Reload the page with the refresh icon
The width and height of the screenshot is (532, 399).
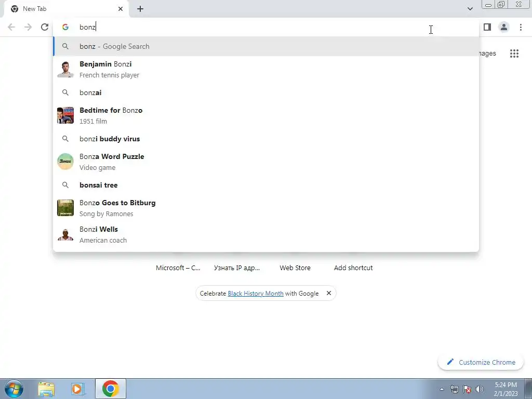45,27
